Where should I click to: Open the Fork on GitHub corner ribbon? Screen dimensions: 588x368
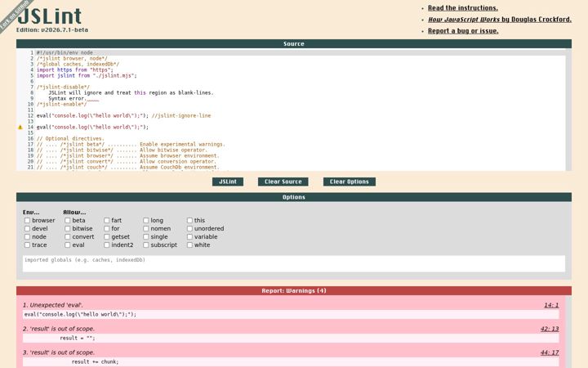pyautogui.click(x=14, y=14)
